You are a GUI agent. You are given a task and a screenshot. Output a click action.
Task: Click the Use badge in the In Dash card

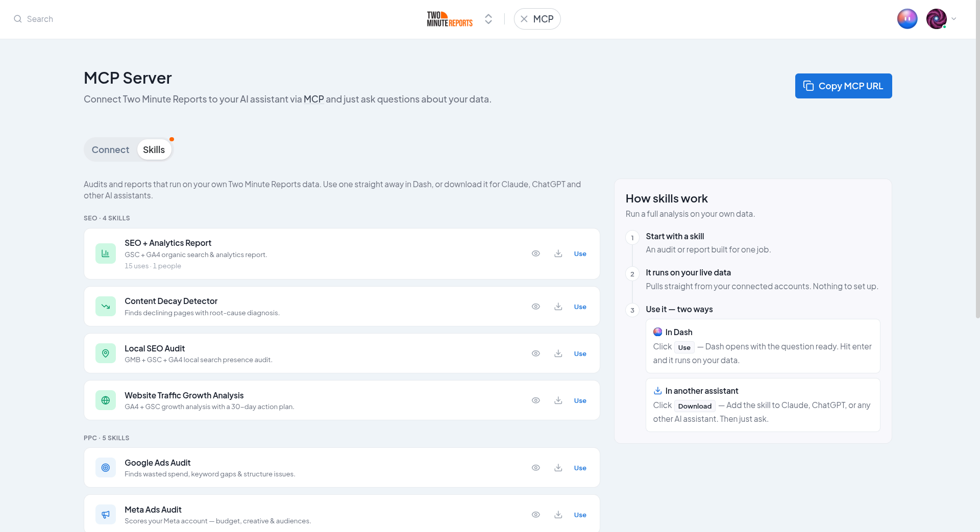(x=684, y=347)
